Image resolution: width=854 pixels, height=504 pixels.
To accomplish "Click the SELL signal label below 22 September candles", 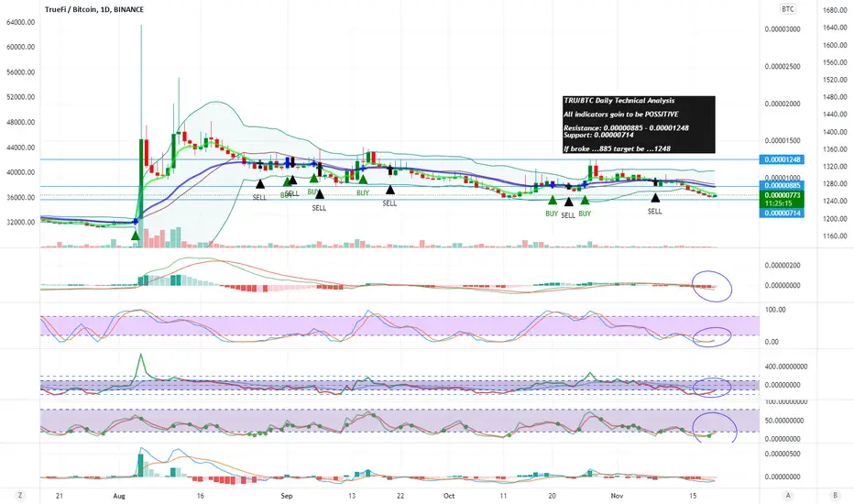I will pos(390,203).
